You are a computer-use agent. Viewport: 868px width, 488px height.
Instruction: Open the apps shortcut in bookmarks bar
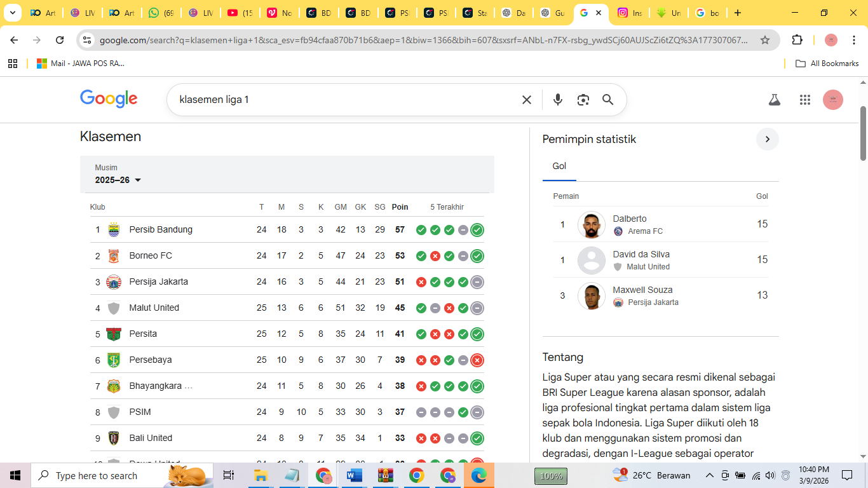(x=13, y=64)
